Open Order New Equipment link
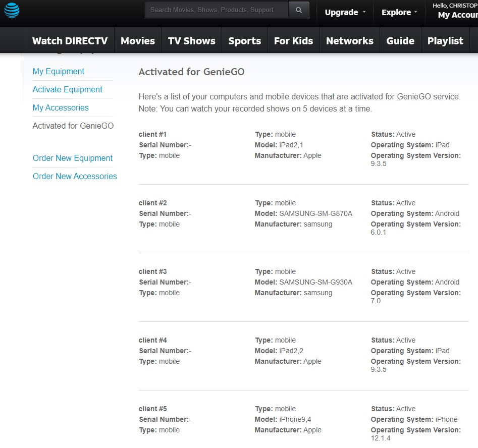The image size is (478, 448). pos(73,158)
